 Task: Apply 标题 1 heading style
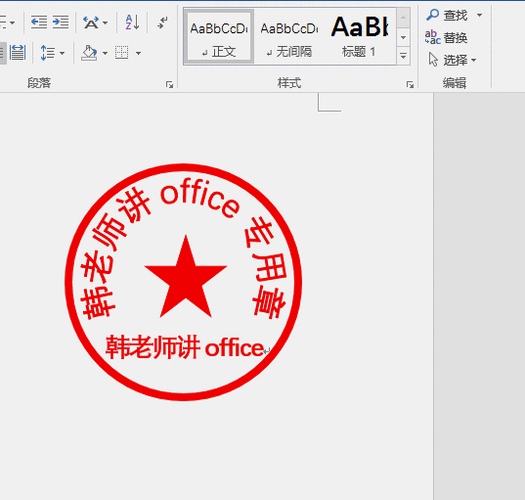pyautogui.click(x=359, y=37)
